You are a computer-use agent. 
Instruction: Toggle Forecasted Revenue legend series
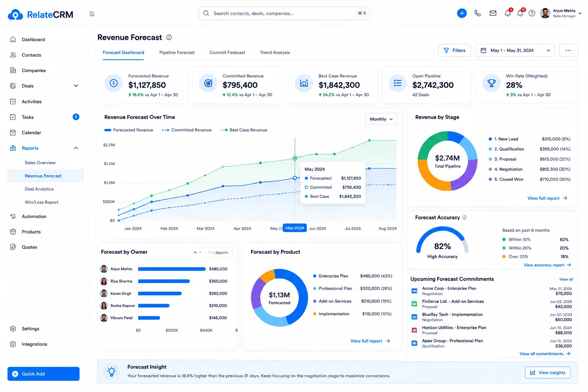pyautogui.click(x=129, y=130)
